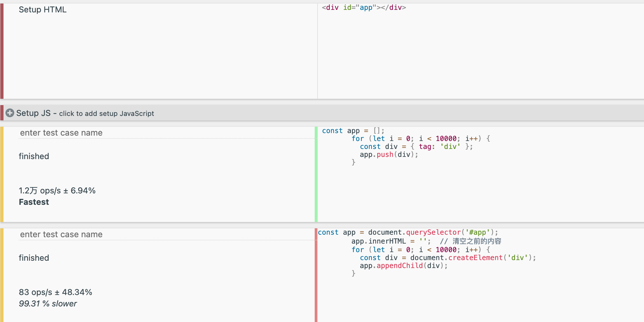Click the app.appendChild(div) code line
Viewport: 644px width, 322px height.
click(x=404, y=266)
